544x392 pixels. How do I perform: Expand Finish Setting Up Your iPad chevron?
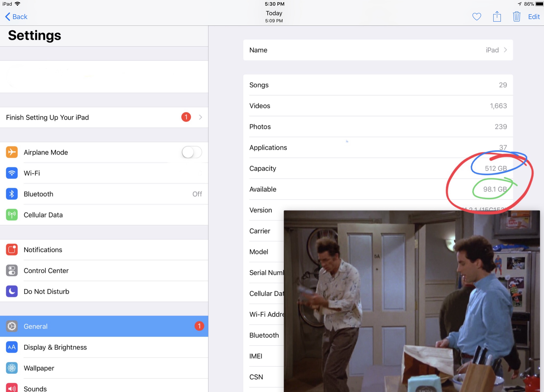(200, 117)
